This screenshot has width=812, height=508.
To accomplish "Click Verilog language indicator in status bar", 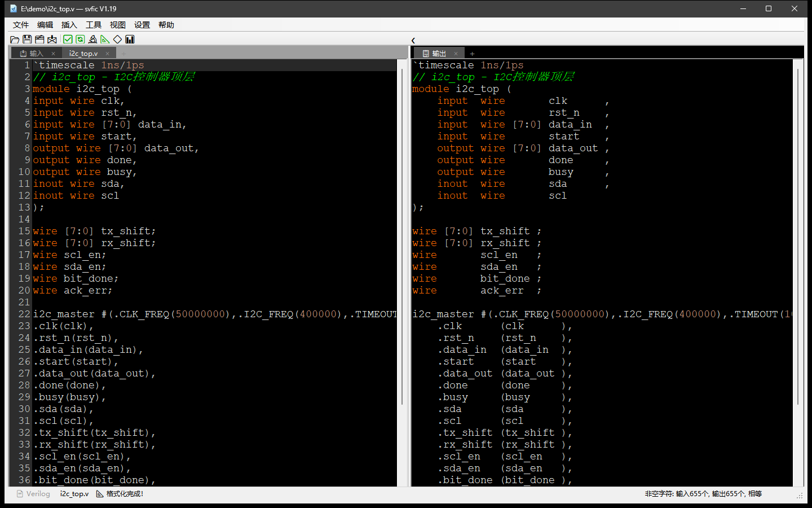I will point(33,494).
